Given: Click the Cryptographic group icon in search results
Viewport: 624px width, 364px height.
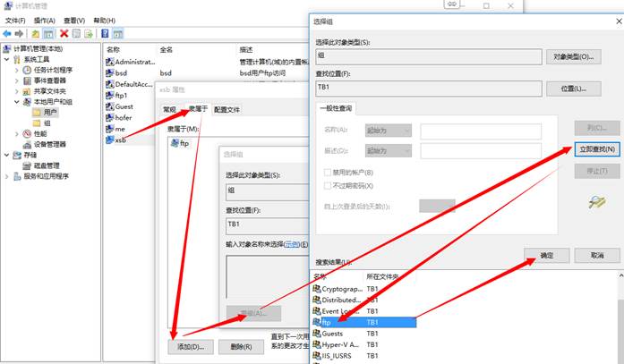Looking at the screenshot, I should click(x=317, y=289).
